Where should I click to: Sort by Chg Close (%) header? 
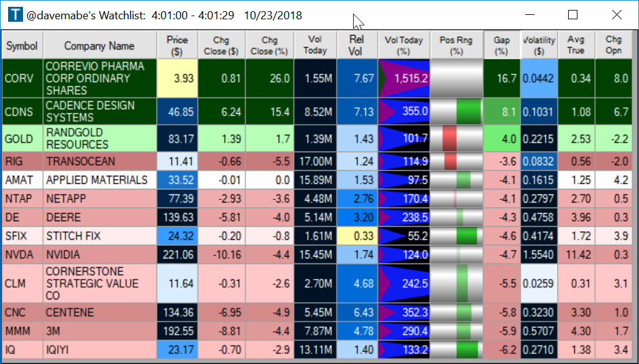coord(269,45)
